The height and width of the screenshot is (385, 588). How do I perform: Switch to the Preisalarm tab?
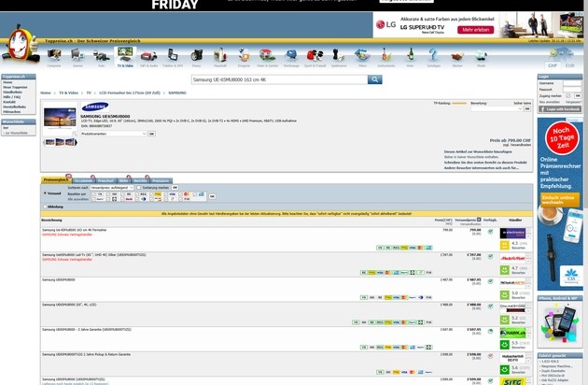(161, 180)
